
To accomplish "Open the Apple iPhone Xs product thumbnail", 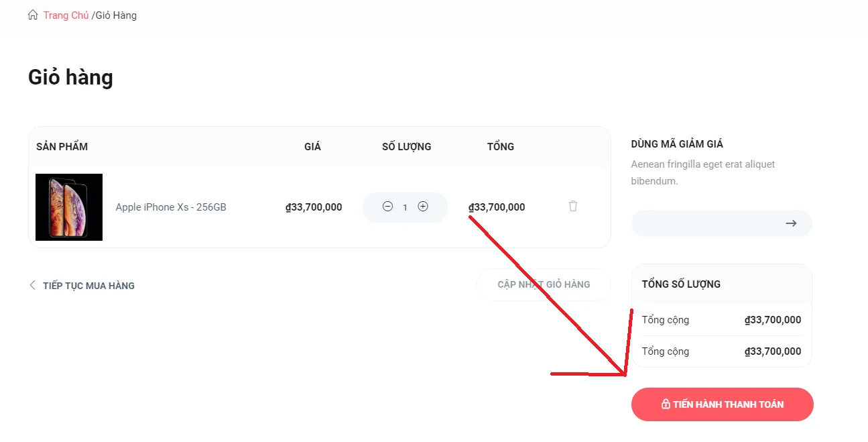I will [69, 207].
